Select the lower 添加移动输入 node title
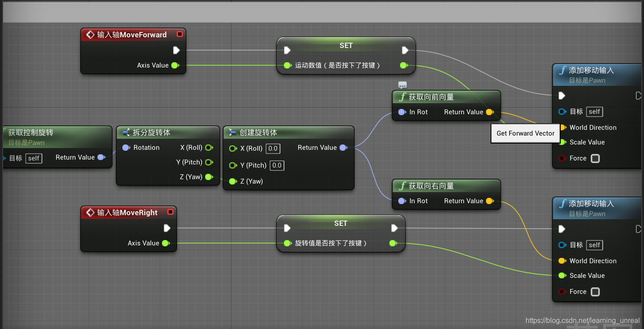The width and height of the screenshot is (644, 329). click(x=591, y=204)
